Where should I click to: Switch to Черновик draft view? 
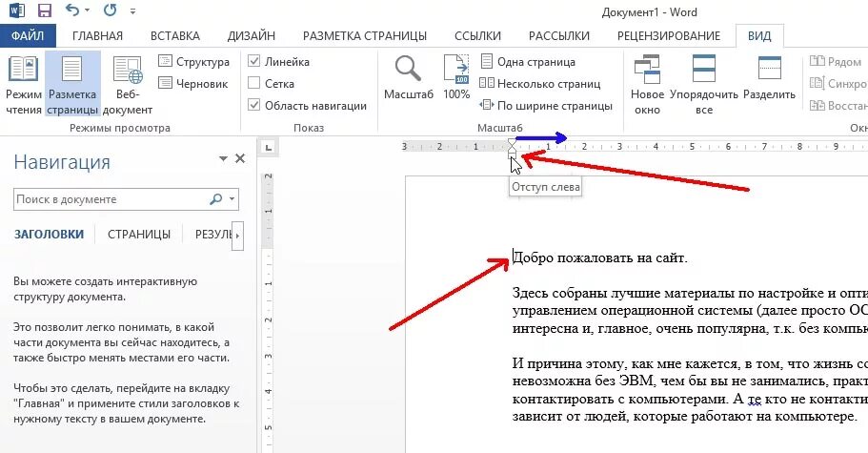coord(193,84)
